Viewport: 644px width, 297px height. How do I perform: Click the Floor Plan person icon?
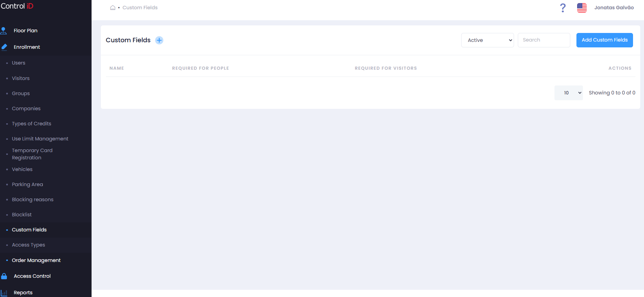coord(4,31)
